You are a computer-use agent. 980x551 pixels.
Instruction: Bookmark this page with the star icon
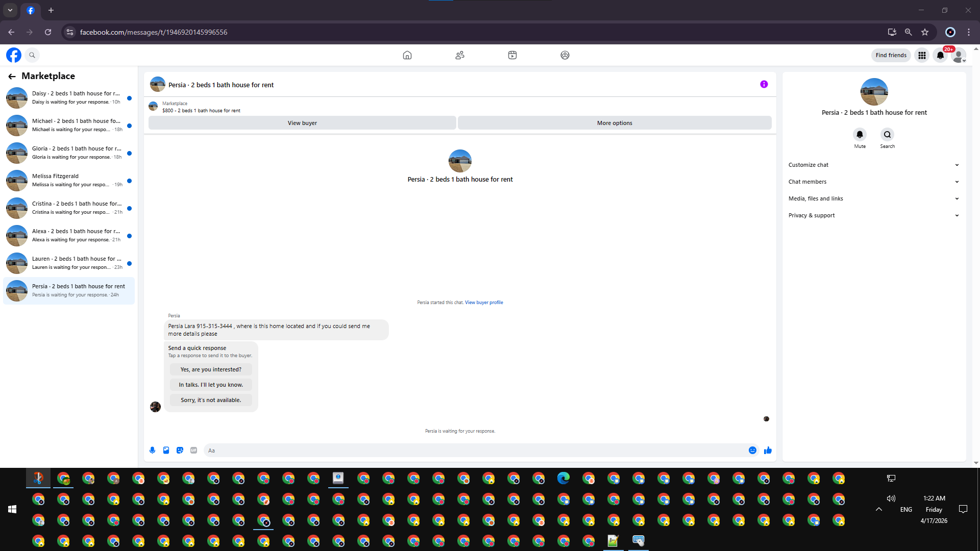(x=925, y=32)
